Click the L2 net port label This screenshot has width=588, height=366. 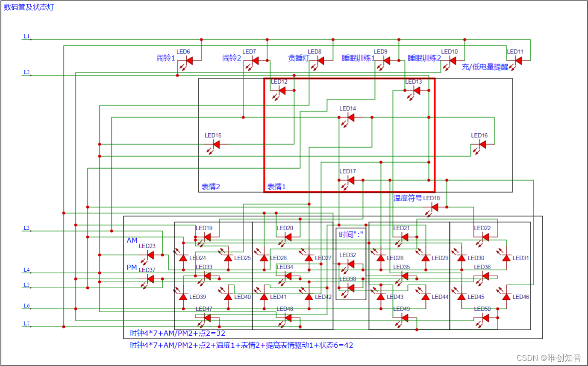pyautogui.click(x=26, y=72)
